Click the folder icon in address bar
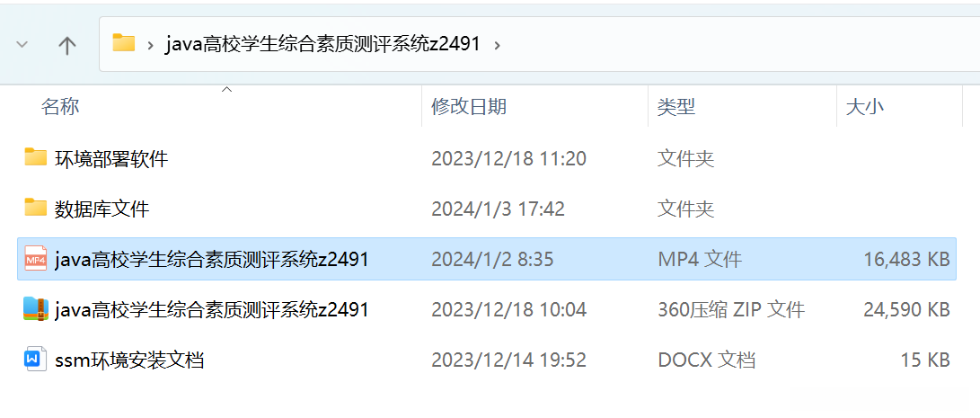 [124, 43]
